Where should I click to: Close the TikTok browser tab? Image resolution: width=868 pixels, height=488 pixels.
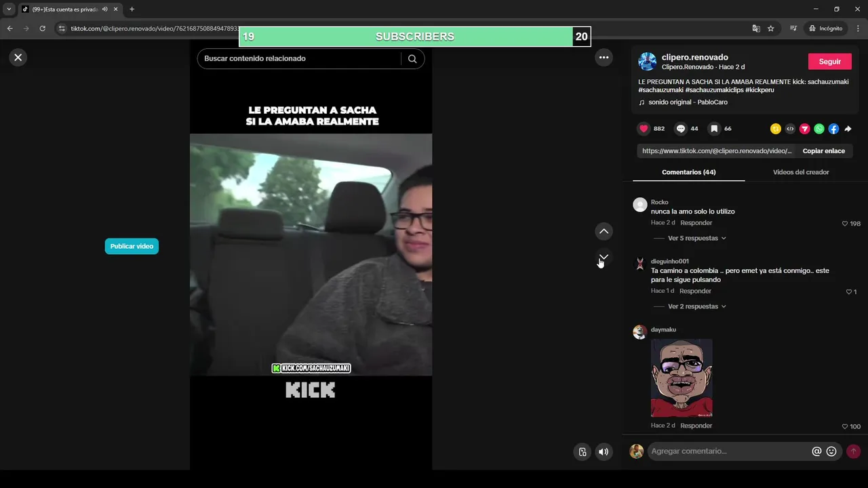(x=116, y=9)
